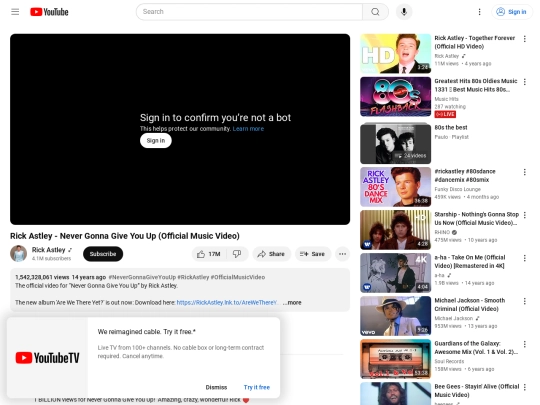This screenshot has width=540, height=405.
Task: Open more actions ellipsis beside Save
Action: [342, 254]
